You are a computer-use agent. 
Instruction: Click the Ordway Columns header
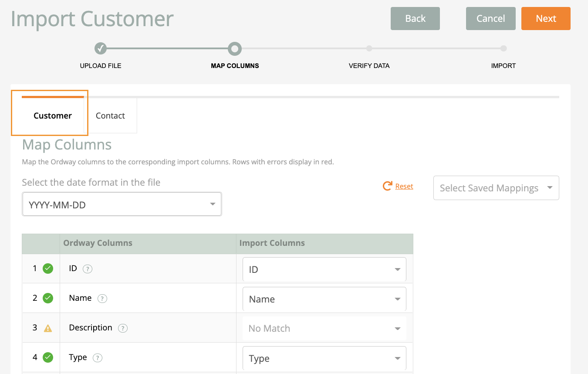[x=98, y=243]
